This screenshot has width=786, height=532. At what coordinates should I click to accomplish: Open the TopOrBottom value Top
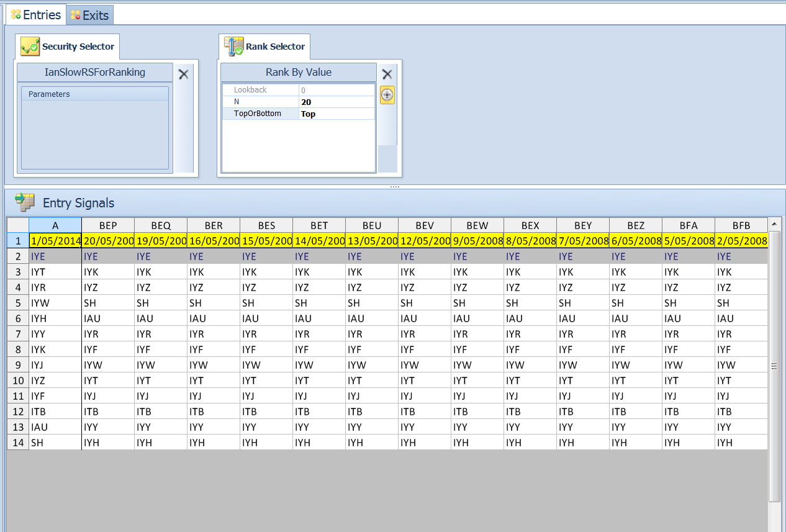pos(337,114)
